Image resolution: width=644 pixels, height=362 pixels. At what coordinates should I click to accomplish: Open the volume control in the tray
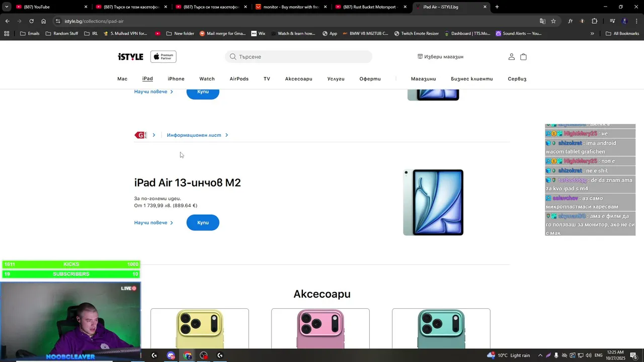tap(588, 355)
